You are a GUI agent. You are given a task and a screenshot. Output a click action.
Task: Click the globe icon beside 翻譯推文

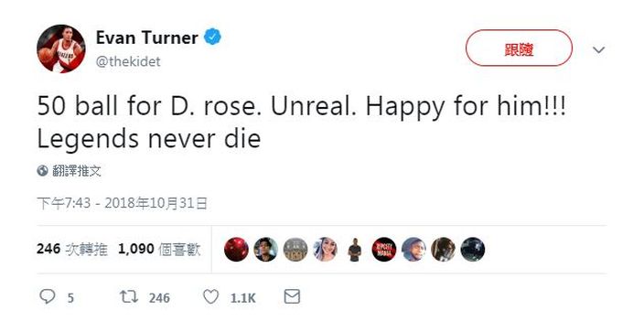tap(42, 170)
